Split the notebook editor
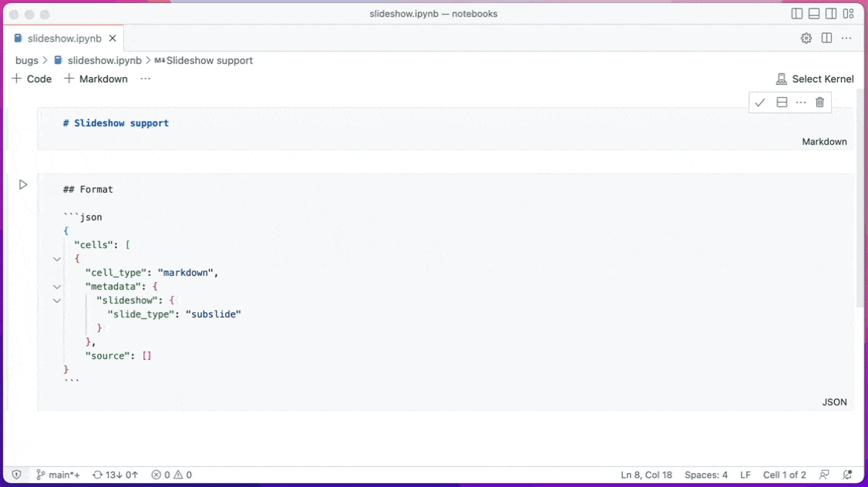Image resolution: width=868 pixels, height=487 pixels. (826, 38)
